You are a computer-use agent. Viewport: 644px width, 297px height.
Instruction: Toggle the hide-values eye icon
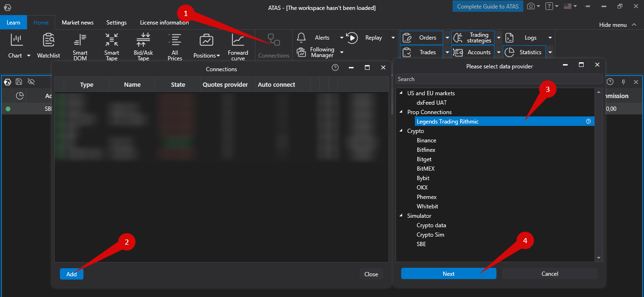pos(31,82)
